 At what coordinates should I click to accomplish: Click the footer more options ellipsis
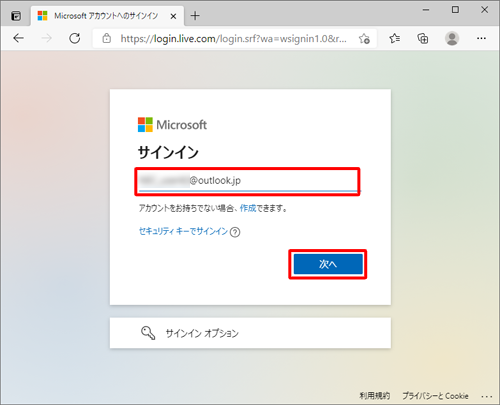click(487, 396)
